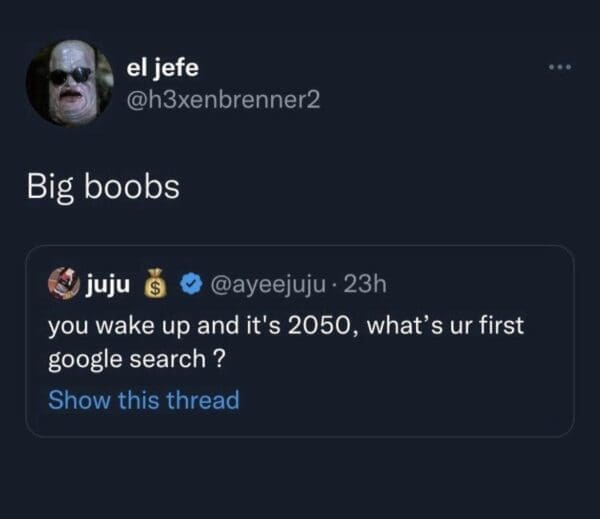Open the three-dot more options menu
This screenshot has height=519, width=600.
pyautogui.click(x=560, y=67)
